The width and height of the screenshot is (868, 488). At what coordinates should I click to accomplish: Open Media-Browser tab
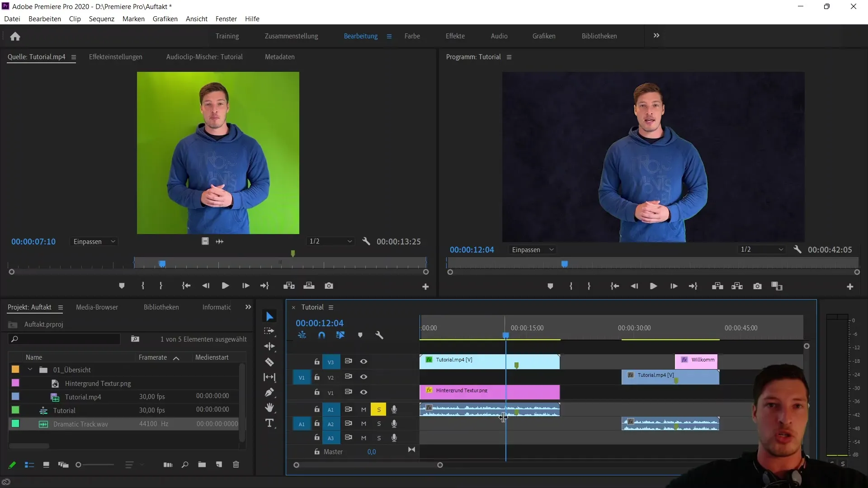click(x=97, y=307)
